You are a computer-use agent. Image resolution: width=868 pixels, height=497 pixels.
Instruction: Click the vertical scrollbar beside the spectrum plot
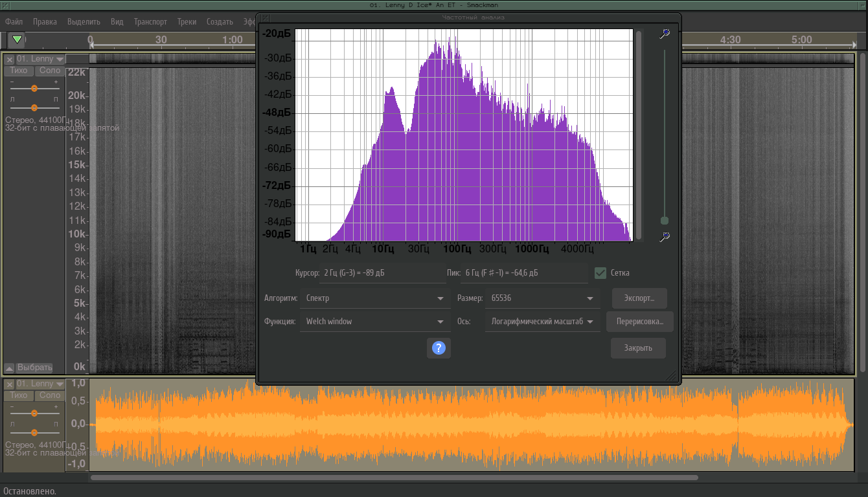click(x=639, y=135)
